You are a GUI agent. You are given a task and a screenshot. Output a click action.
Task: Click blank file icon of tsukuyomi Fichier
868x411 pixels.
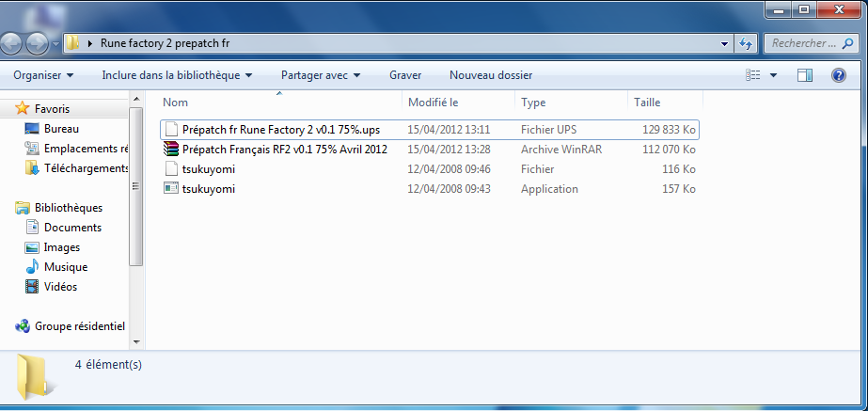(171, 168)
